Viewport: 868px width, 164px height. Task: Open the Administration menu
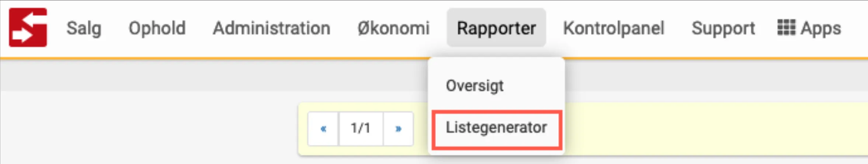271,28
